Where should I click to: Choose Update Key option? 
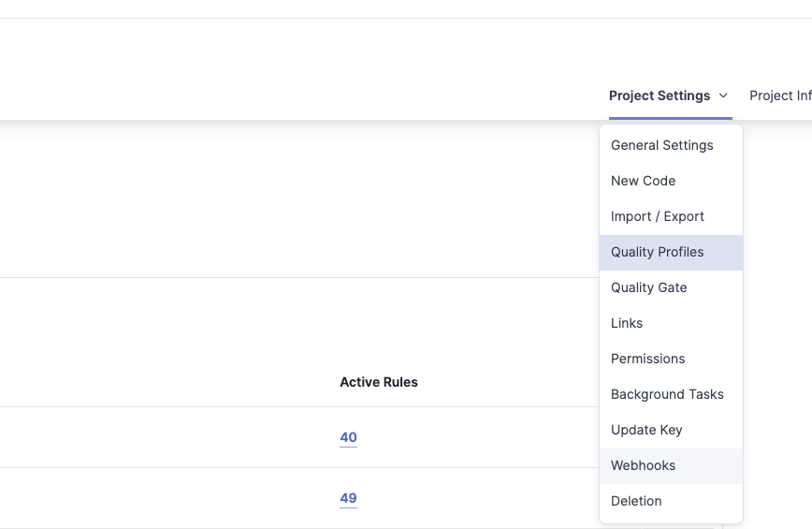pos(671,430)
